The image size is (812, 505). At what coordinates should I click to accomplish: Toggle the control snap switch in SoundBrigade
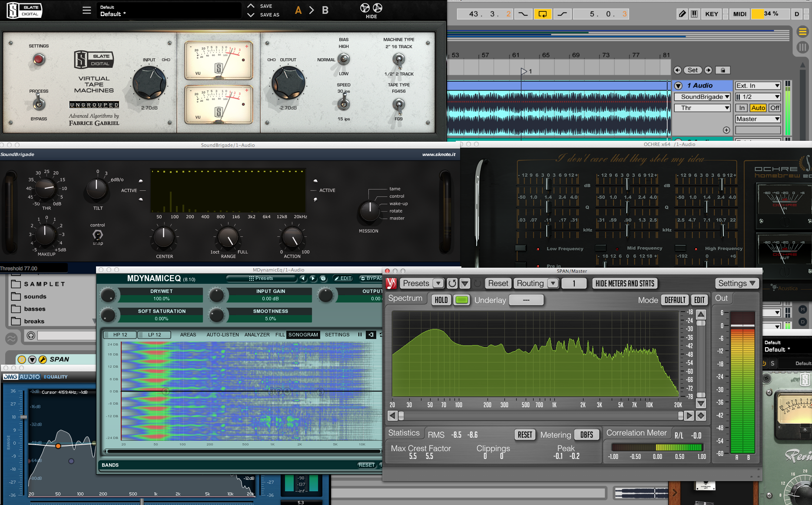click(98, 235)
